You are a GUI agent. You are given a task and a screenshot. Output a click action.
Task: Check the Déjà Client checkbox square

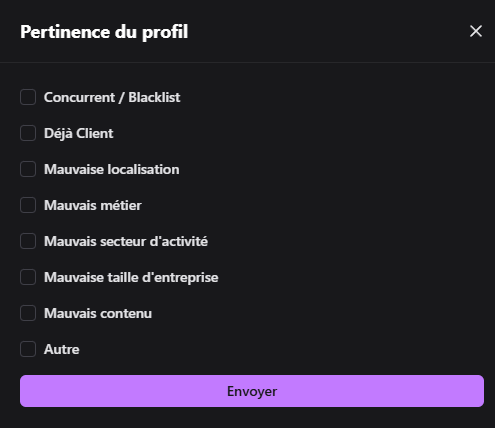28,133
